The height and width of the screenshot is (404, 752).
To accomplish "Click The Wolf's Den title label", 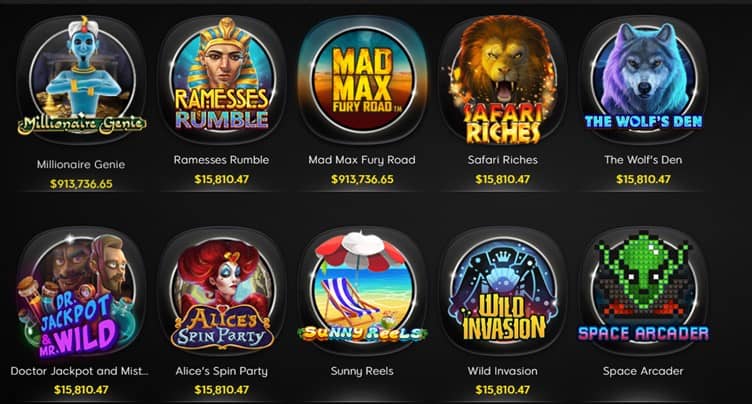I will 643,160.
